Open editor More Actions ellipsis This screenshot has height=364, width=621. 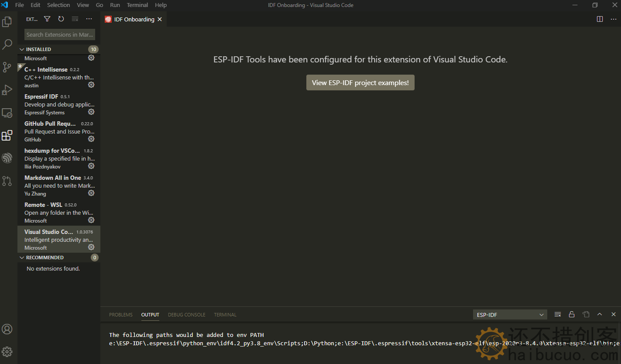(614, 19)
